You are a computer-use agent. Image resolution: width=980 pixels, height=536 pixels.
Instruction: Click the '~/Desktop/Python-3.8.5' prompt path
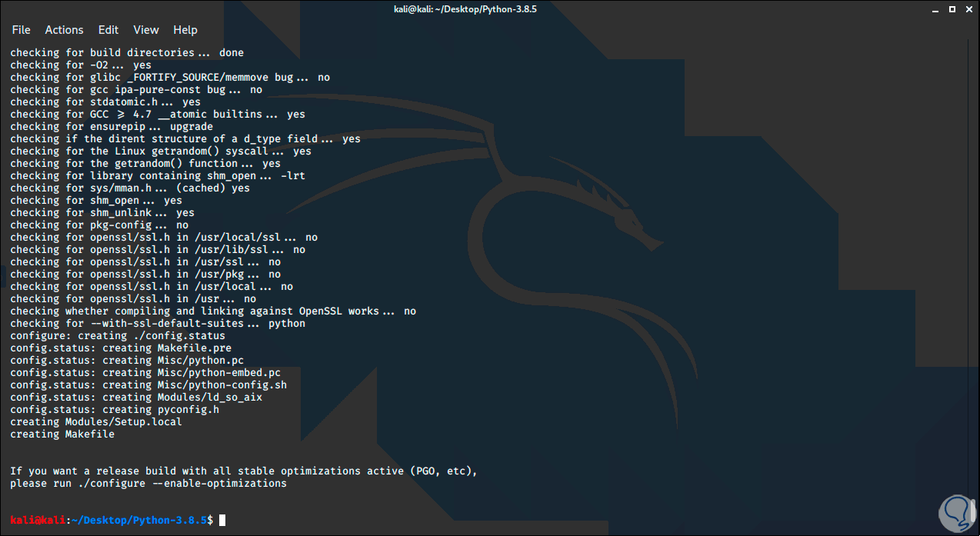[x=139, y=521]
